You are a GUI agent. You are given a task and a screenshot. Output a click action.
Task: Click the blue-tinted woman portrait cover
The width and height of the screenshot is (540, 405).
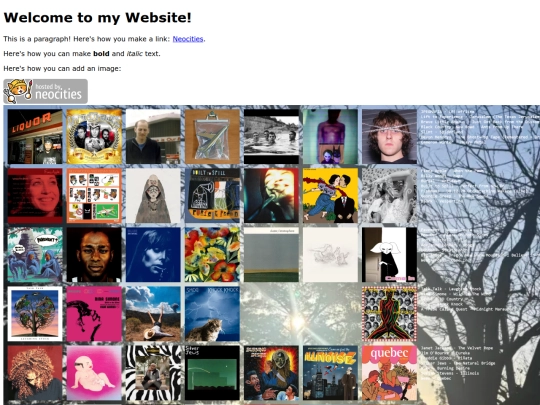click(x=153, y=255)
